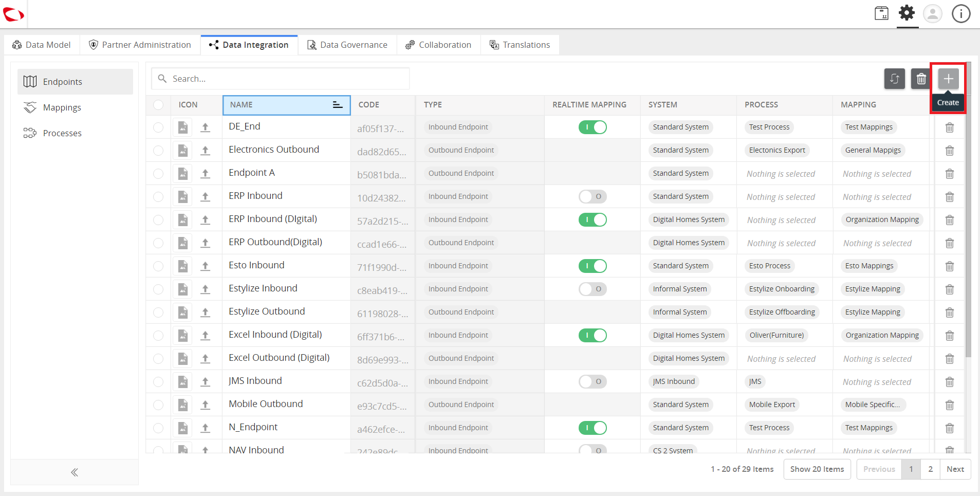This screenshot has height=496, width=980.
Task: Switch to the Data Governance tab
Action: pos(347,45)
